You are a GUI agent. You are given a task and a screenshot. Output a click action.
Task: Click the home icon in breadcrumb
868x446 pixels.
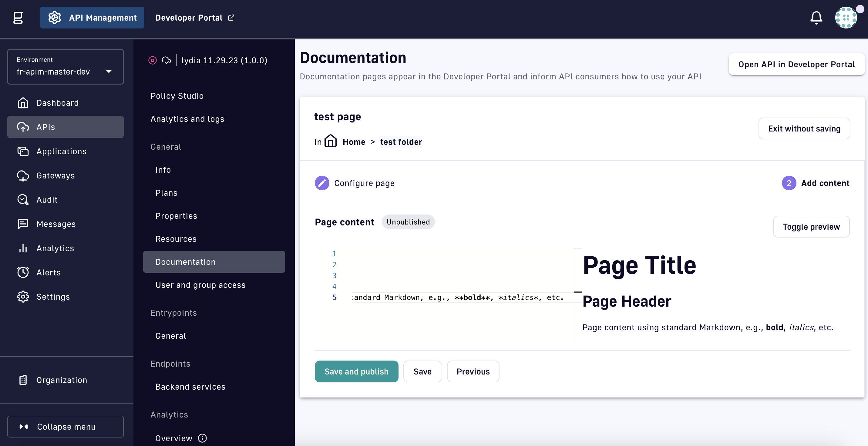[330, 141]
